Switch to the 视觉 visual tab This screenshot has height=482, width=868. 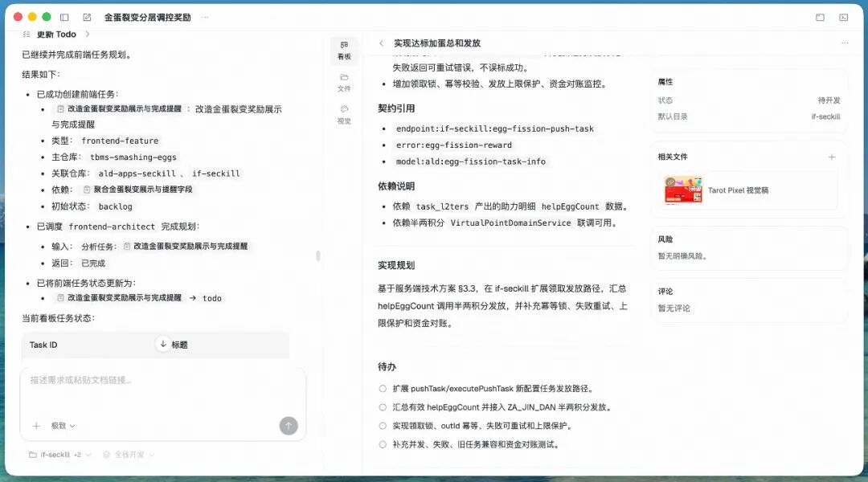344,115
